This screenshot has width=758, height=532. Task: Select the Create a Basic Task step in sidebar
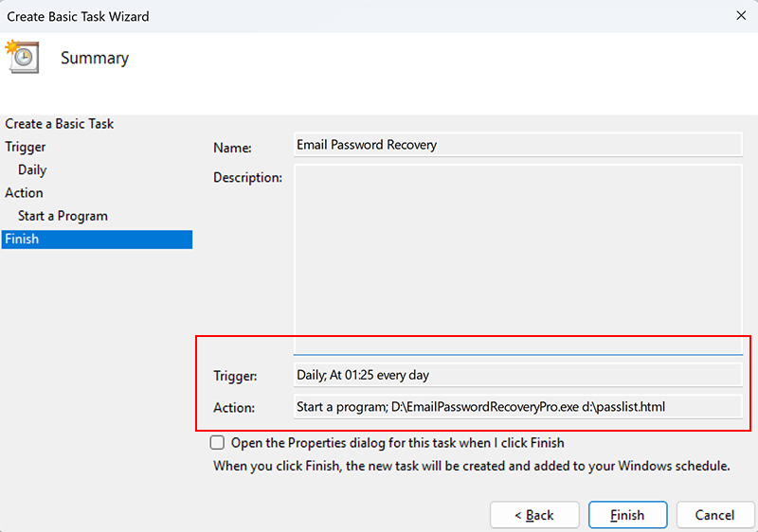(x=59, y=124)
